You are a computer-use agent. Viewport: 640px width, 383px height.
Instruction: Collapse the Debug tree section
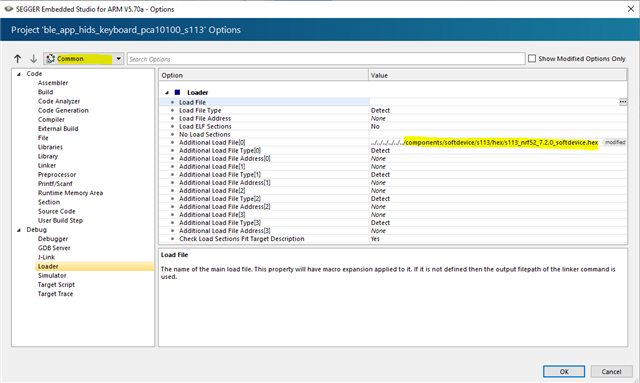[19, 230]
